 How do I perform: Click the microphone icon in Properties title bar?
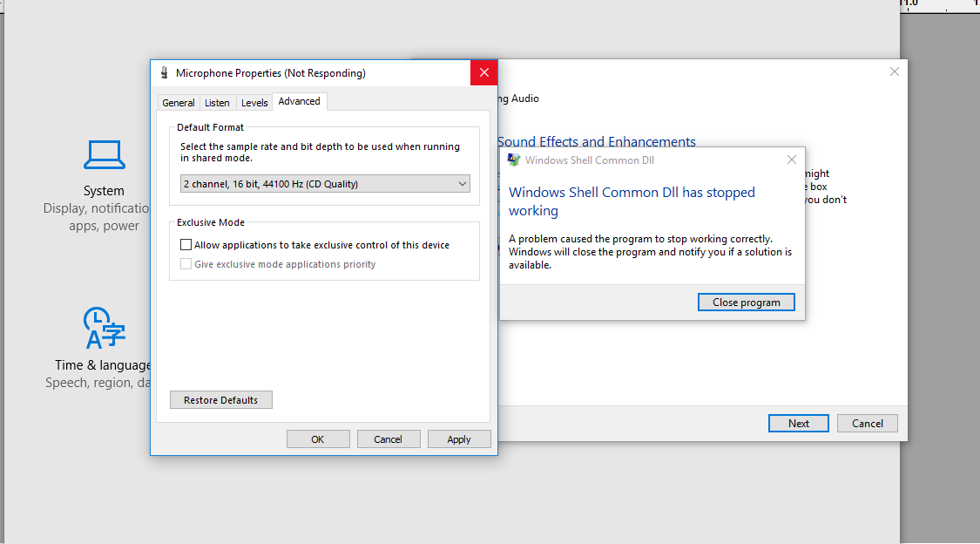coord(165,72)
